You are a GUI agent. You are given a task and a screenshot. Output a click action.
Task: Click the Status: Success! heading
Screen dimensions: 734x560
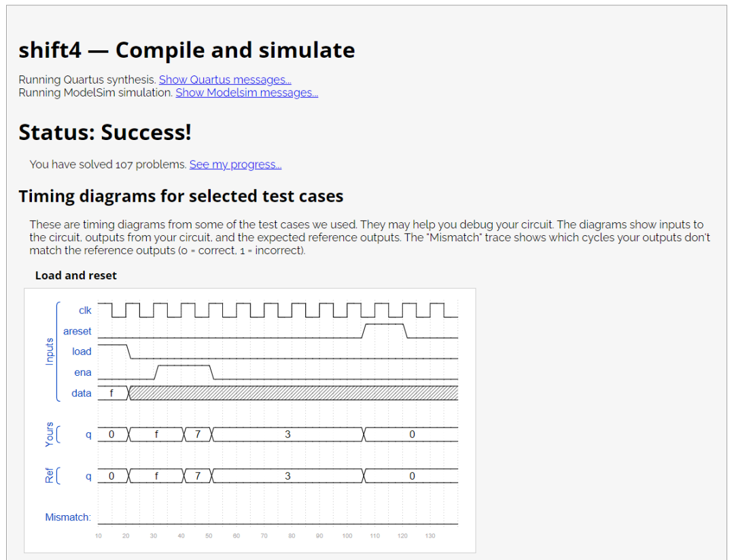105,132
